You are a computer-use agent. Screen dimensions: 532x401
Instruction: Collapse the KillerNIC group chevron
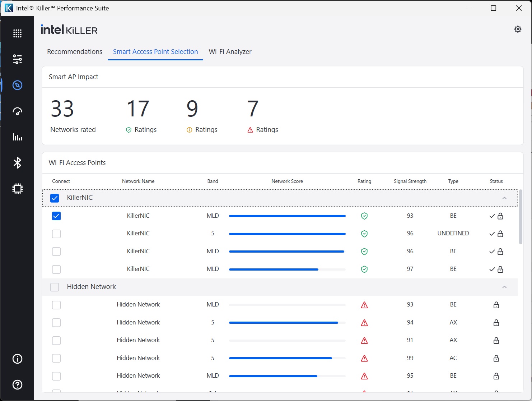click(x=504, y=198)
